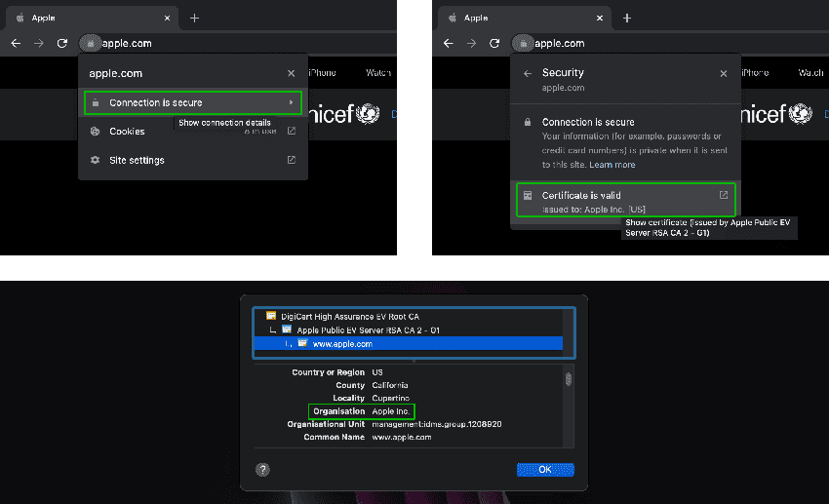Reload the page in left browser

click(61, 43)
